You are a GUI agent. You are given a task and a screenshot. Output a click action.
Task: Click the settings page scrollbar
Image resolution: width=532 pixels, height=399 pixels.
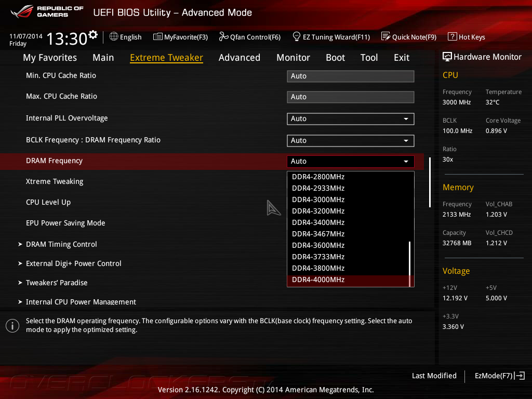[430, 182]
